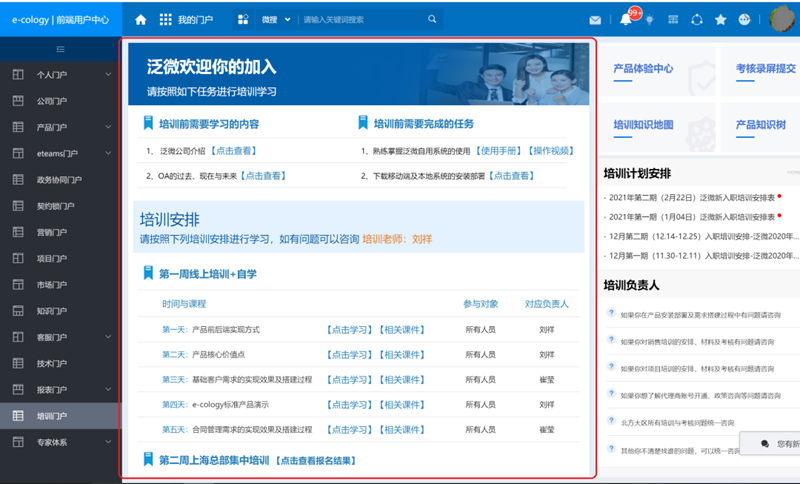The image size is (800, 484).
Task: Click the search magnifier icon
Action: (432, 19)
